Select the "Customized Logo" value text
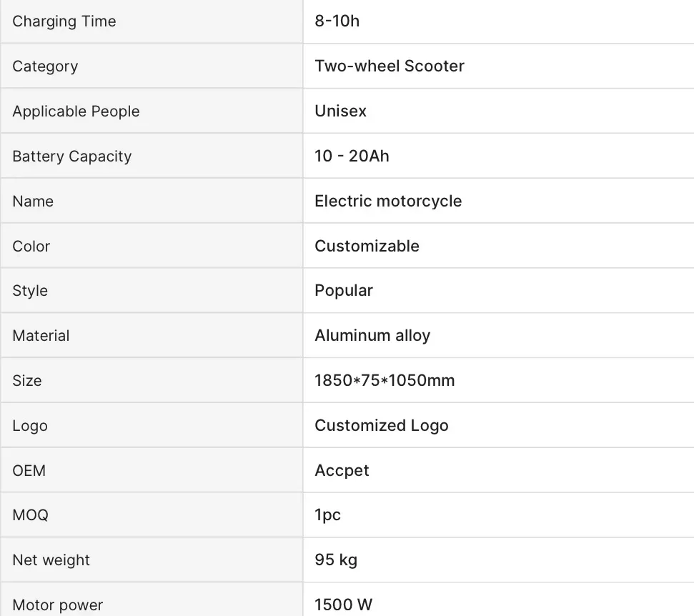This screenshot has width=694, height=616. (x=382, y=426)
